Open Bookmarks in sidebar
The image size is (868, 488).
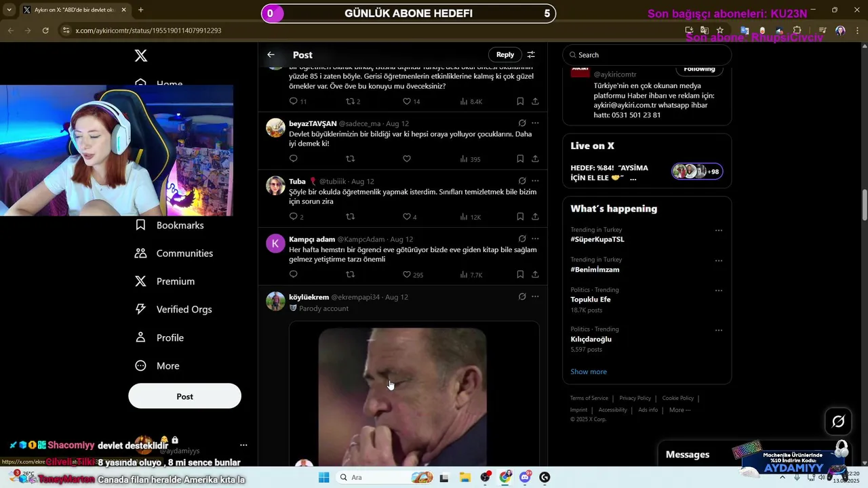coord(170,225)
